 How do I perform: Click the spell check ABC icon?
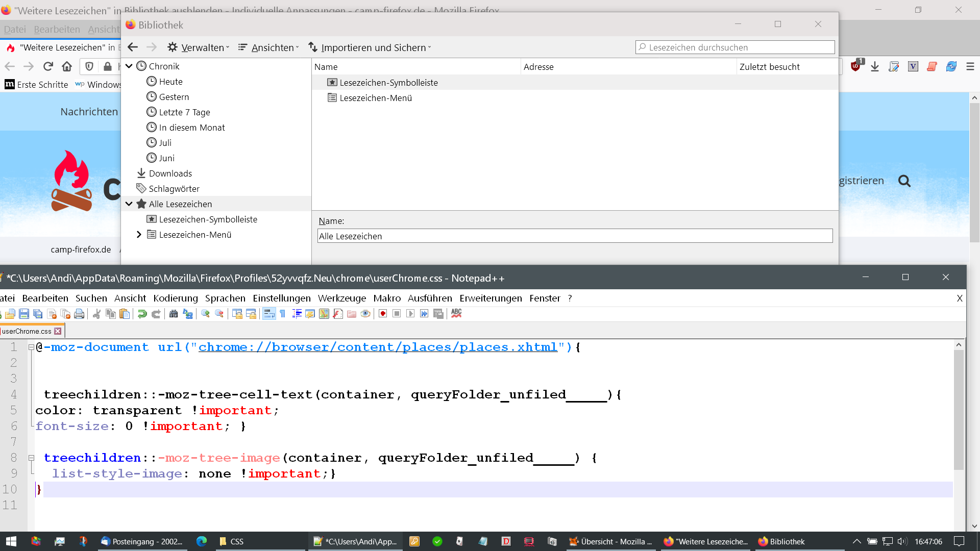pos(456,313)
